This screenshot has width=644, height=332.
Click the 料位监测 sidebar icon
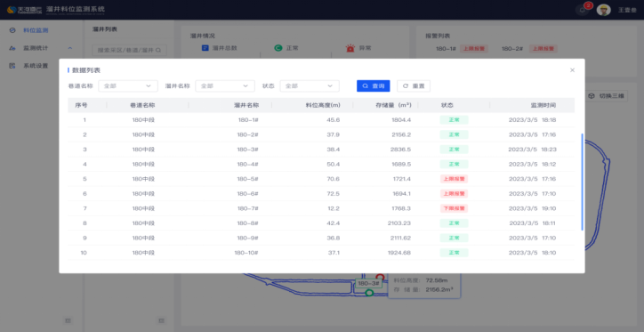12,30
